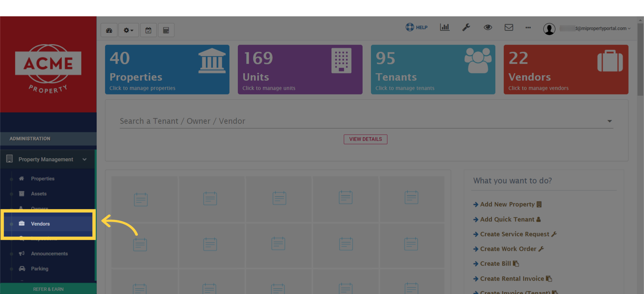Click the Parking car icon in sidebar

pos(22,269)
